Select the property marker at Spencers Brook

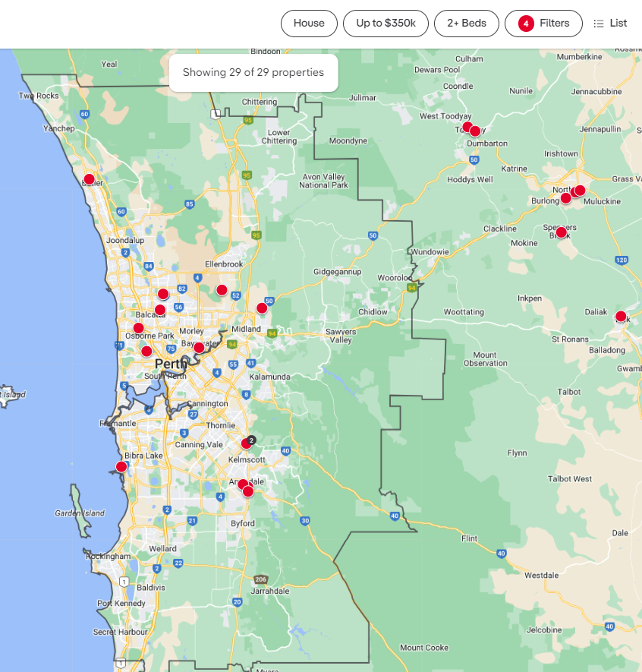(x=562, y=232)
